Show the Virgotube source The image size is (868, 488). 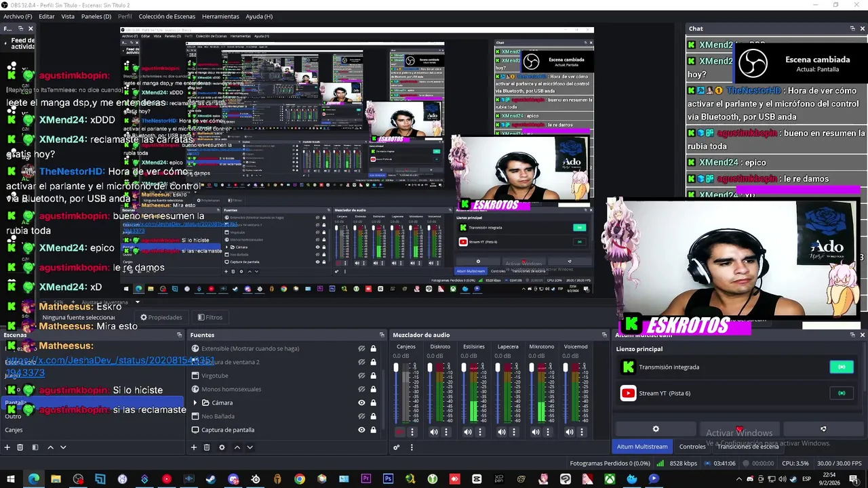pyautogui.click(x=361, y=375)
